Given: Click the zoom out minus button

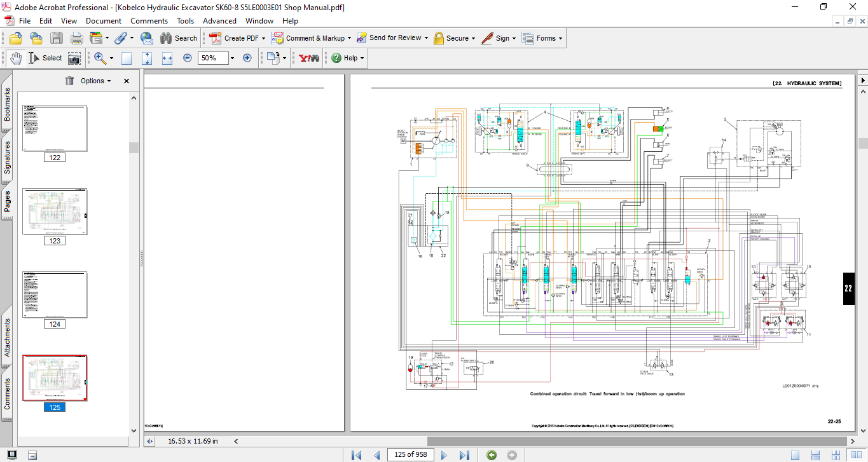Looking at the screenshot, I should pyautogui.click(x=188, y=58).
